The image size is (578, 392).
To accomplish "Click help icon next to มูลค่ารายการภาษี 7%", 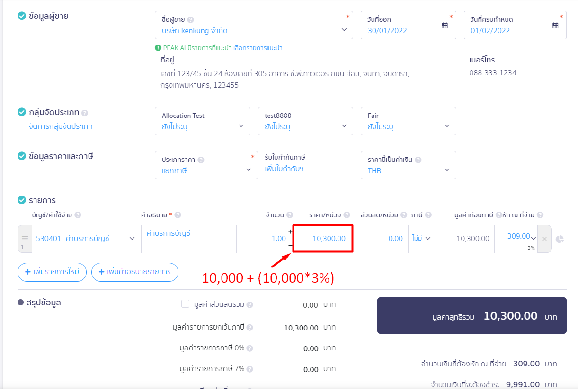I will click(249, 369).
